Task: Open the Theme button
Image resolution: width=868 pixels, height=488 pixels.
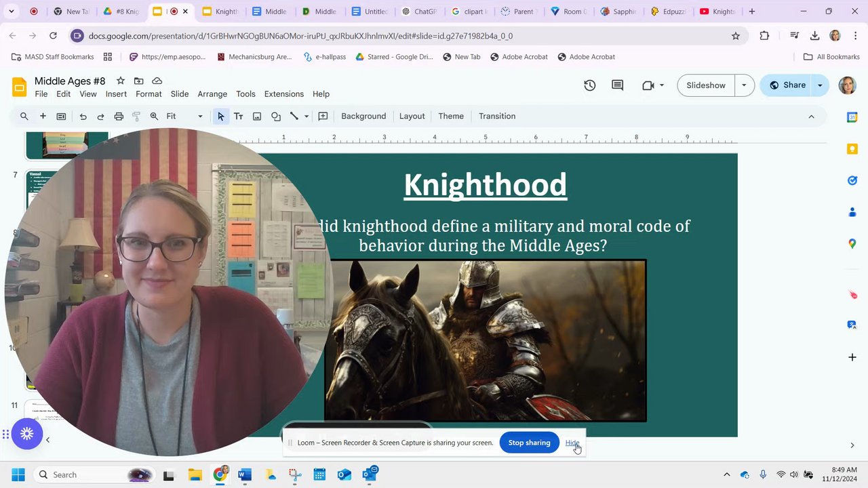Action: coord(451,117)
